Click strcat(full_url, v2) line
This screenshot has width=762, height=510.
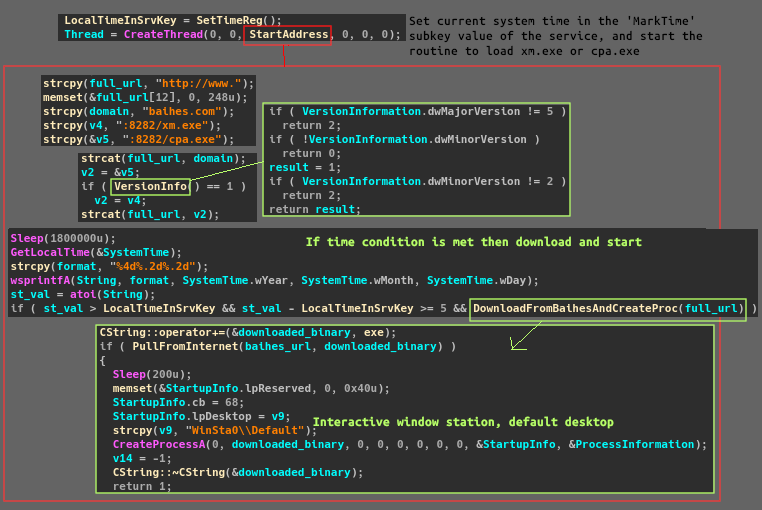click(x=150, y=214)
